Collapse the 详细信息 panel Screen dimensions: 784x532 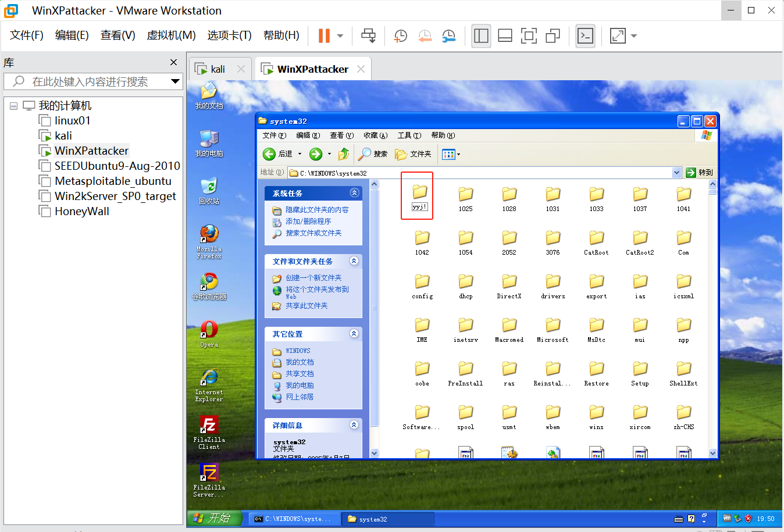pyautogui.click(x=354, y=425)
